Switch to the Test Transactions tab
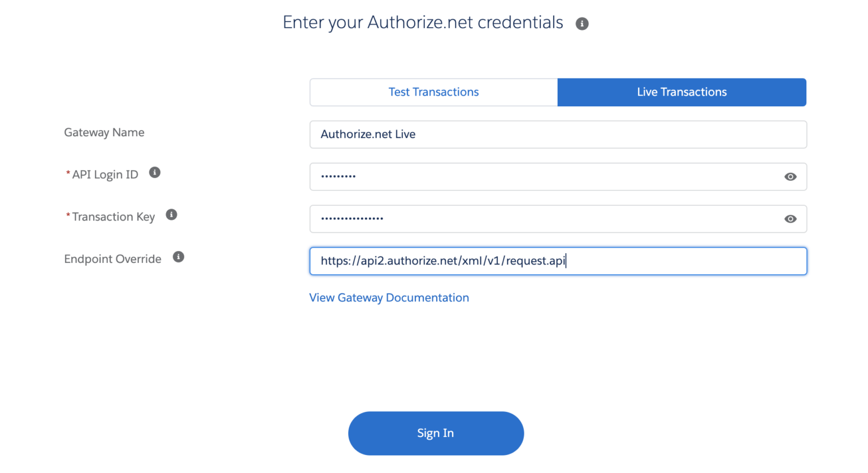Viewport: 868px width, 473px height. (x=433, y=92)
